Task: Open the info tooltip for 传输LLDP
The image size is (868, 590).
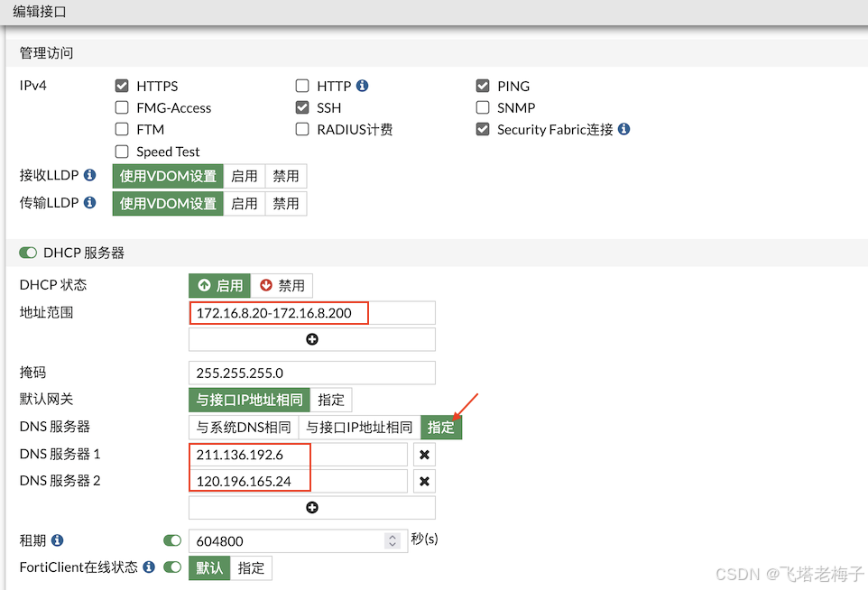Action: pos(89,203)
